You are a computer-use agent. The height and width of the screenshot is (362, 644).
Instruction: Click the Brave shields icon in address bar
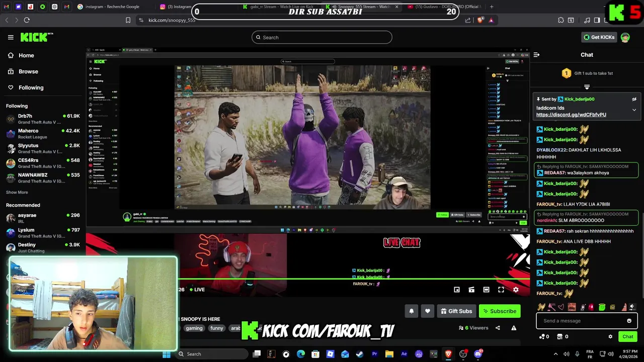click(480, 20)
